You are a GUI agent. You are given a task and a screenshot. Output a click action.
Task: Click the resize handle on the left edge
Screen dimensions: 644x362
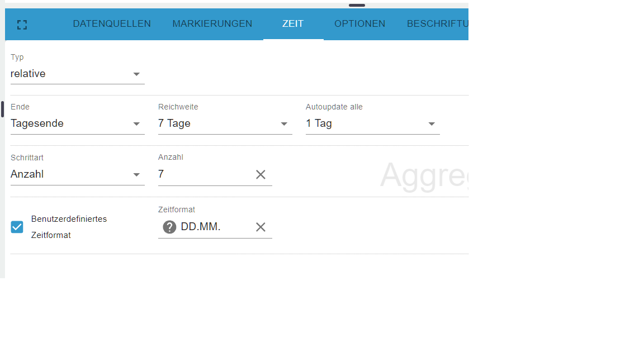(2, 109)
